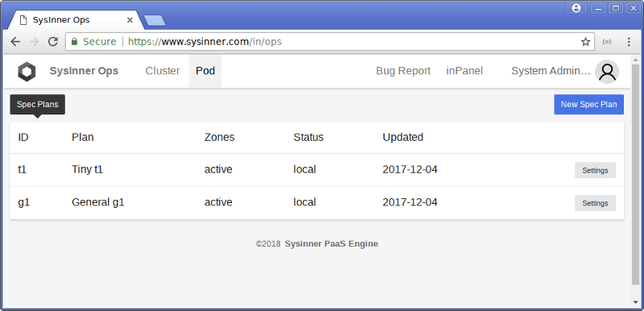Open the Bug Report link

click(x=403, y=71)
